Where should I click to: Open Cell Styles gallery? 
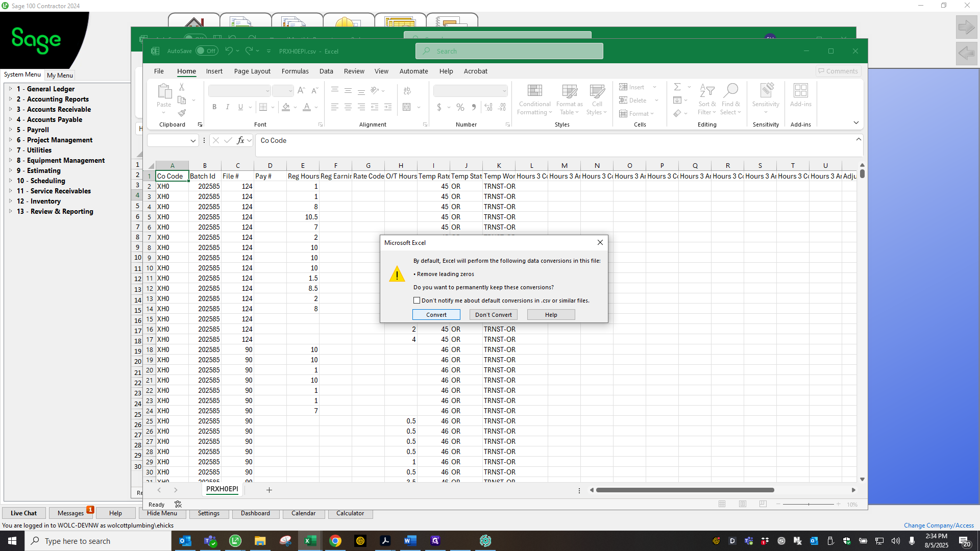[x=597, y=99]
